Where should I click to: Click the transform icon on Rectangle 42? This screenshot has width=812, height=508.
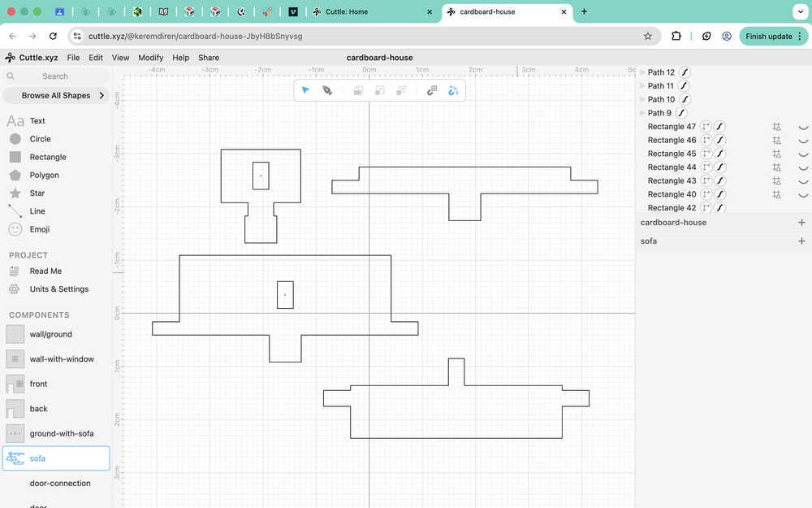point(706,208)
